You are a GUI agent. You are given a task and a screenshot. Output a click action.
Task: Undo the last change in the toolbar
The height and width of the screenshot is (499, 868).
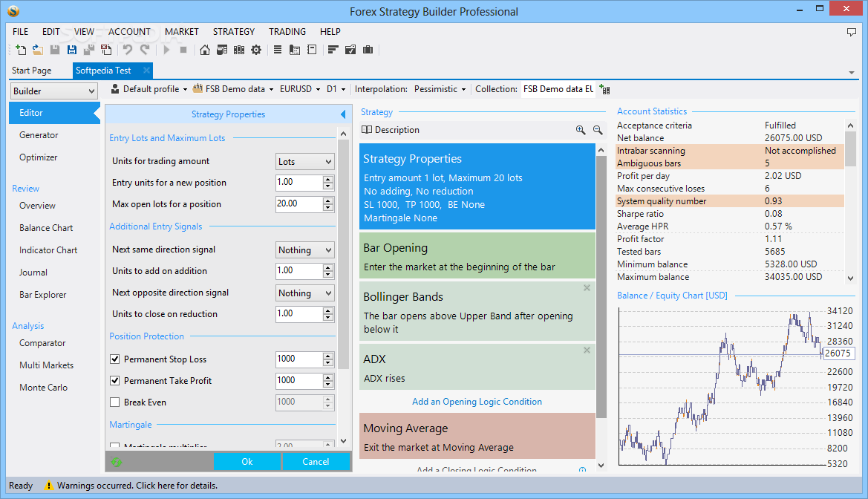127,50
